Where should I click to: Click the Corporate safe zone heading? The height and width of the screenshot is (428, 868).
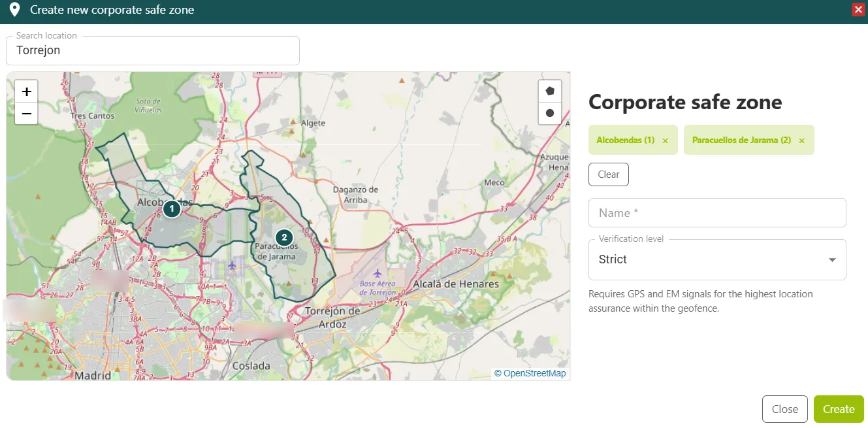click(x=685, y=102)
